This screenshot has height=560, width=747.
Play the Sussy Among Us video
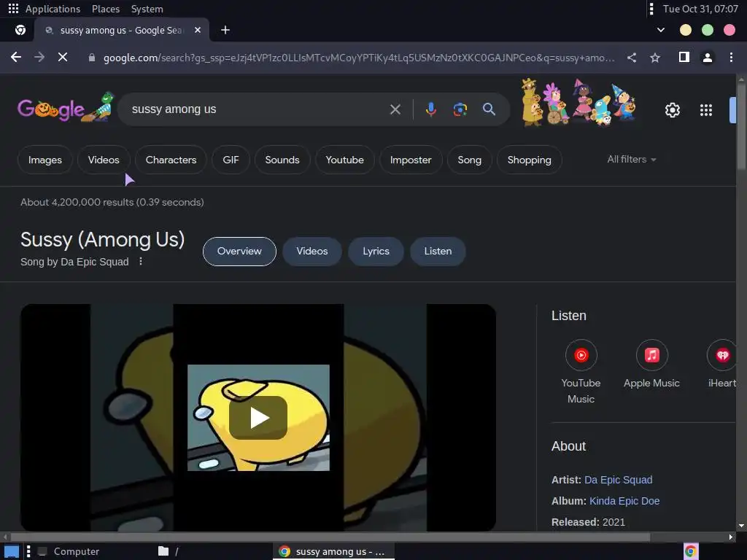click(x=258, y=418)
